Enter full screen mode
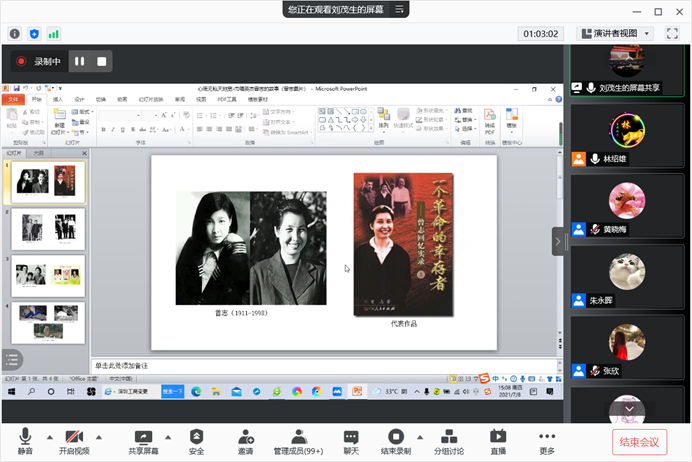 674,33
